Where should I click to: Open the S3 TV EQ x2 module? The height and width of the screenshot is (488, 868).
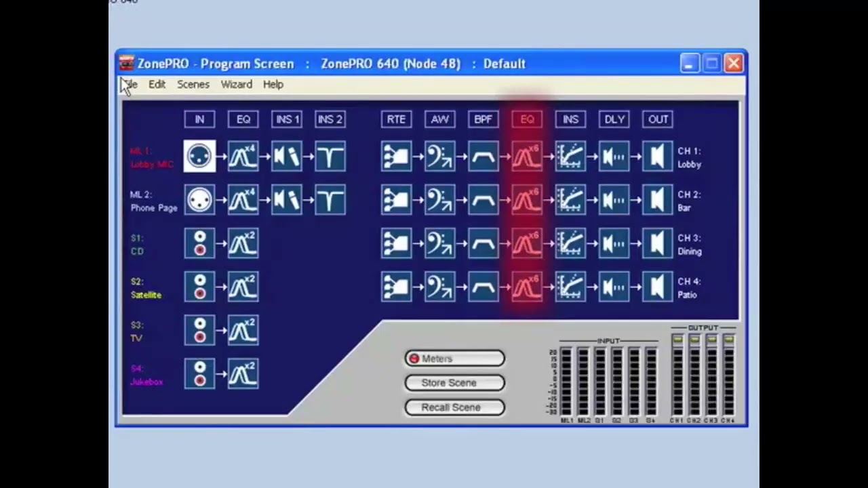point(243,330)
